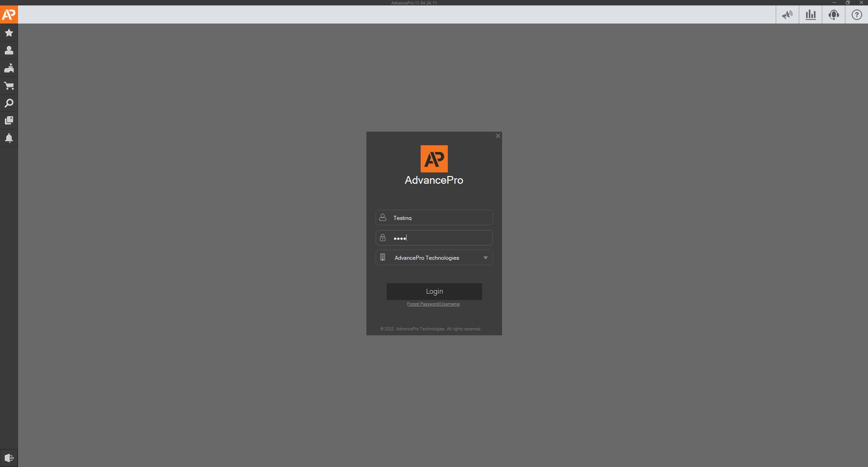This screenshot has width=868, height=467.
Task: Click the headset support icon
Action: [834, 15]
